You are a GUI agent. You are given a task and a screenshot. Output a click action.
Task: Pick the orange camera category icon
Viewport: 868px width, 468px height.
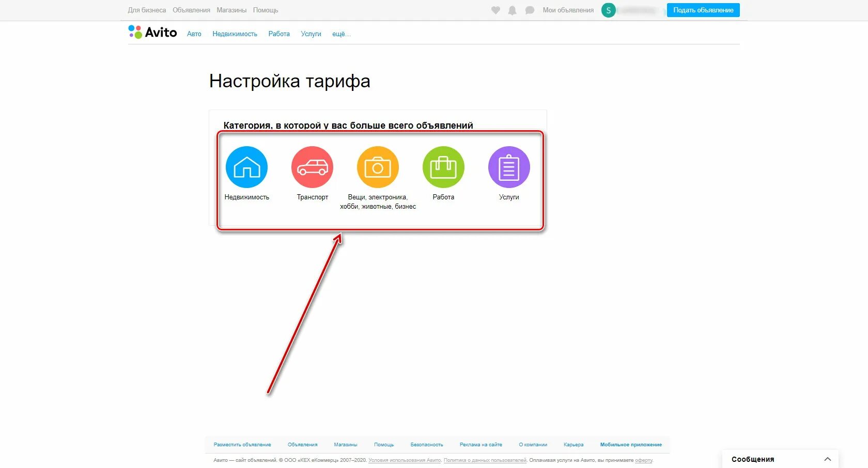(378, 167)
